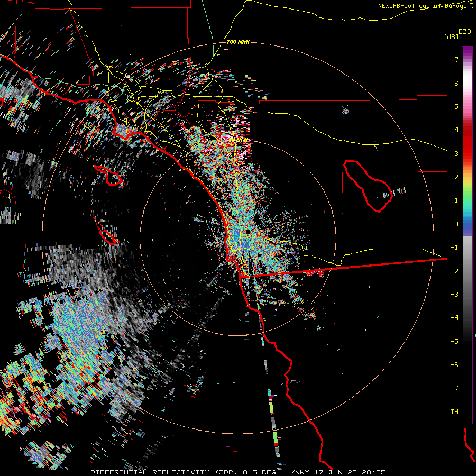Image resolution: width=476 pixels, height=476 pixels.
Task: Click (ZDR) in the bottom caption
Action: click(227, 472)
